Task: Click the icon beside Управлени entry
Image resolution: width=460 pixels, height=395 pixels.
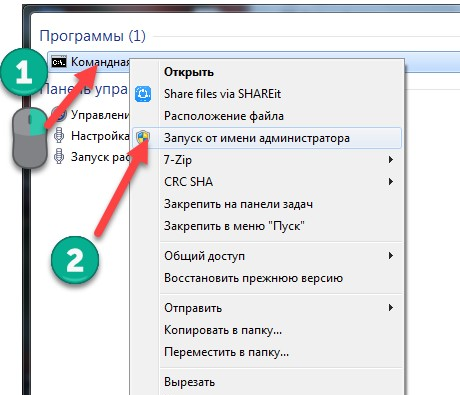Action: [60, 115]
